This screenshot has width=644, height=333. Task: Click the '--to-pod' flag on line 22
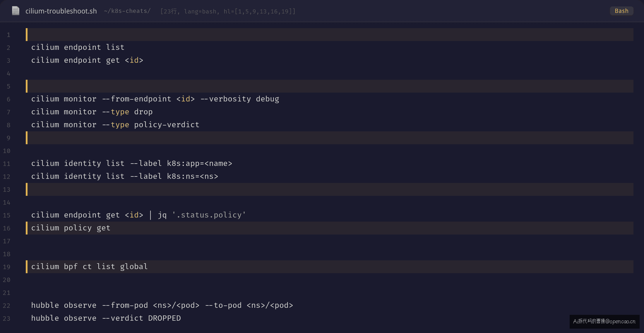(x=223, y=305)
